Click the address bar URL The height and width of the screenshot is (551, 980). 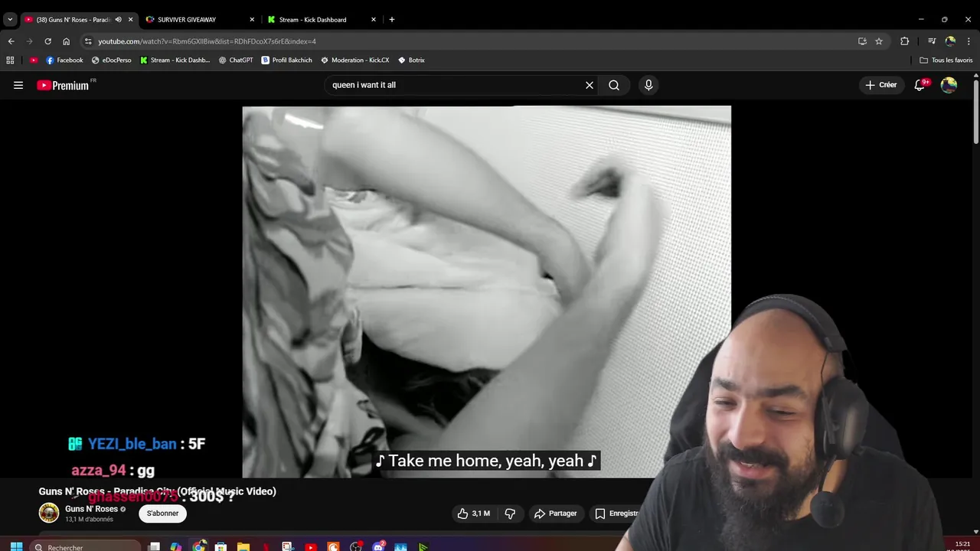pos(207,41)
